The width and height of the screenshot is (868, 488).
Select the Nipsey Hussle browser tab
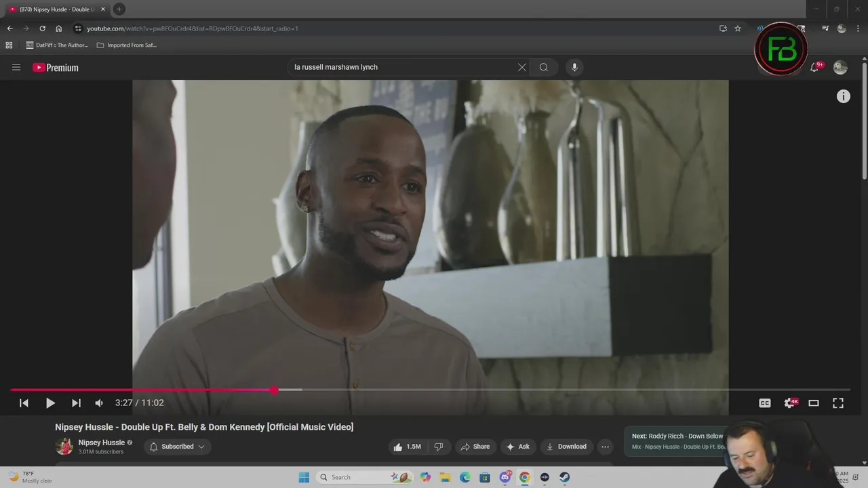pyautogui.click(x=56, y=9)
